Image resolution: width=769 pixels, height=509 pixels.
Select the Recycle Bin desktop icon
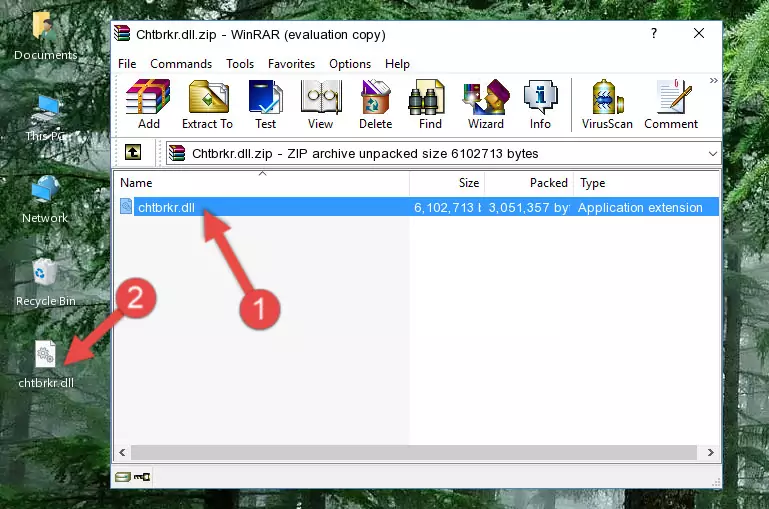[45, 282]
